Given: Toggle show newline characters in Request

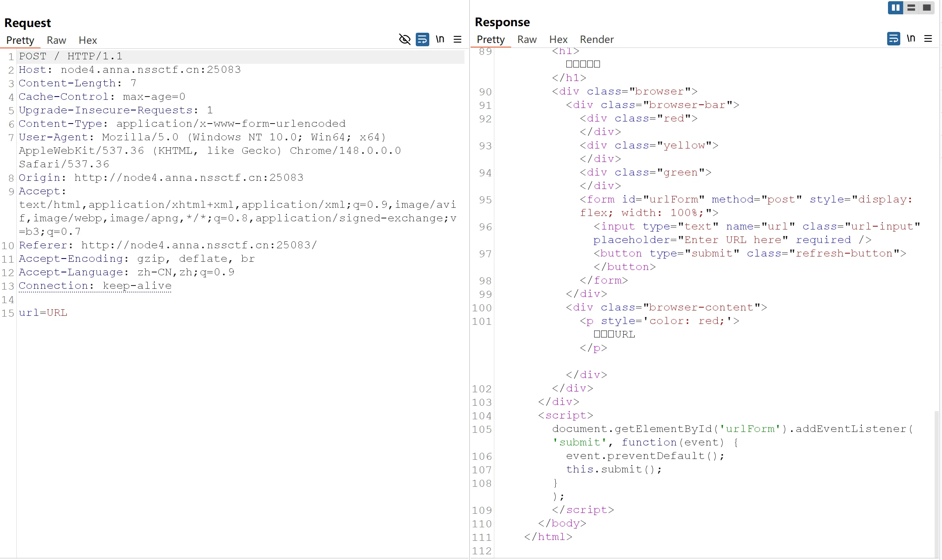Looking at the screenshot, I should (x=440, y=39).
